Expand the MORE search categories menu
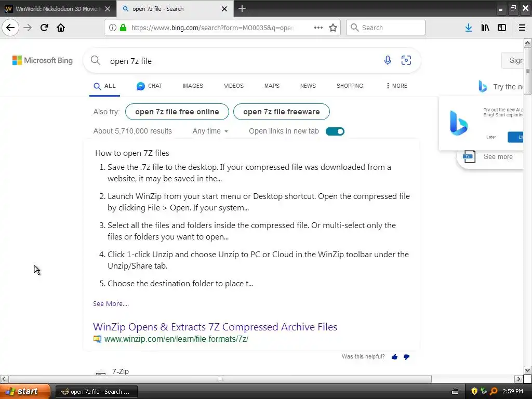Image resolution: width=532 pixels, height=399 pixels. [x=396, y=86]
